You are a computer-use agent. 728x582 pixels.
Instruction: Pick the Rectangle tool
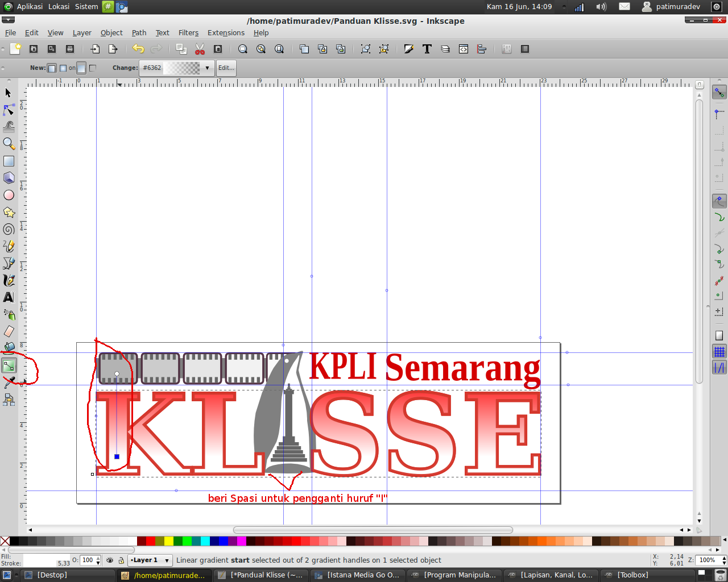pyautogui.click(x=9, y=161)
